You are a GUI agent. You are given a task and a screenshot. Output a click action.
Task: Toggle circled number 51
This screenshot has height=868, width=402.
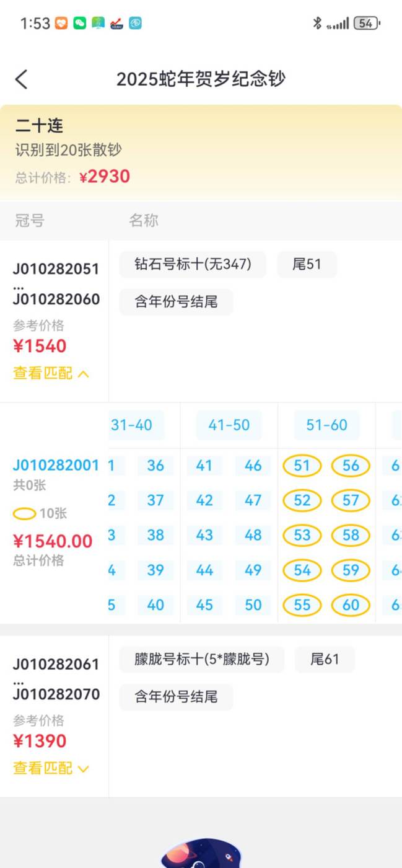[302, 466]
